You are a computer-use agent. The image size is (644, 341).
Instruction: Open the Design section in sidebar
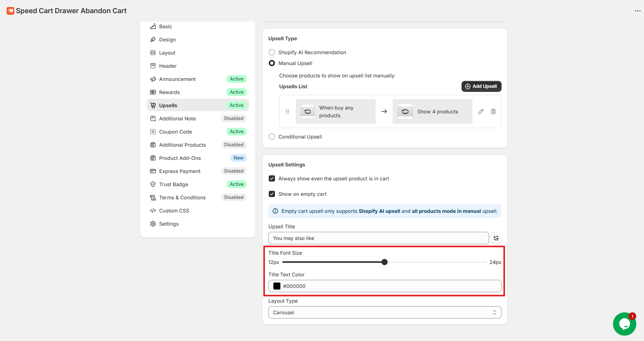[x=167, y=39]
